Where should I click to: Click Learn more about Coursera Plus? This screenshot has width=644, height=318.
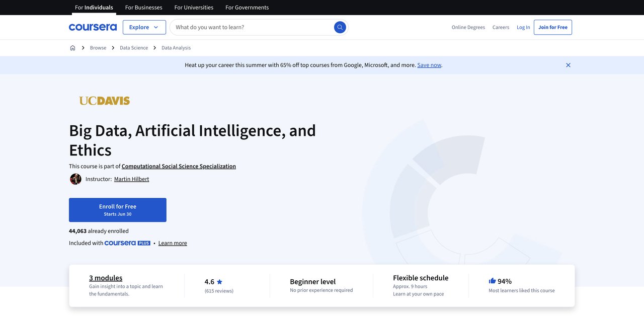tap(173, 242)
